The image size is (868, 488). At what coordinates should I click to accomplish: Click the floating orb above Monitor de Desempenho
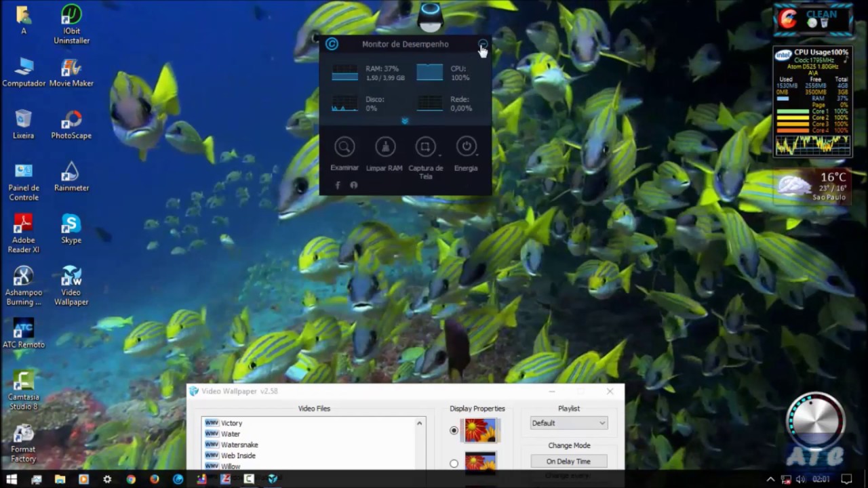click(430, 16)
